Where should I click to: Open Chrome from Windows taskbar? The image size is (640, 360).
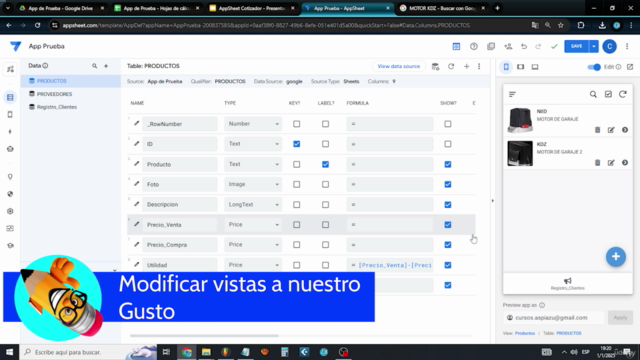187,352
